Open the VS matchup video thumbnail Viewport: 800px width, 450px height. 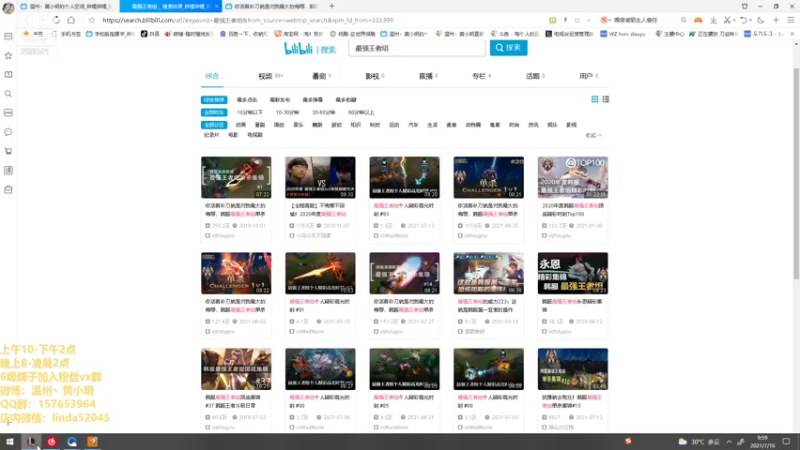(320, 178)
